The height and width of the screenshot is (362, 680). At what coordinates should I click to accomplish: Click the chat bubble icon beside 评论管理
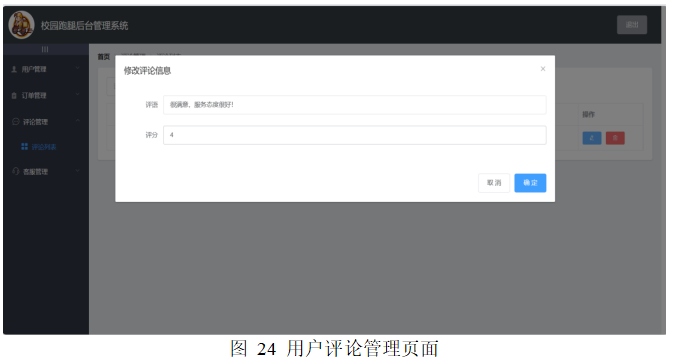click(16, 121)
